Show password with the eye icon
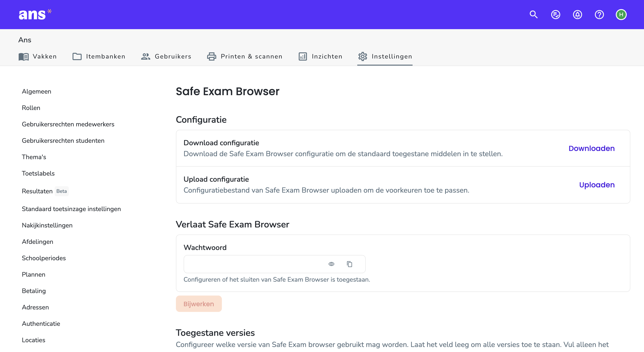644x352 pixels. (331, 264)
